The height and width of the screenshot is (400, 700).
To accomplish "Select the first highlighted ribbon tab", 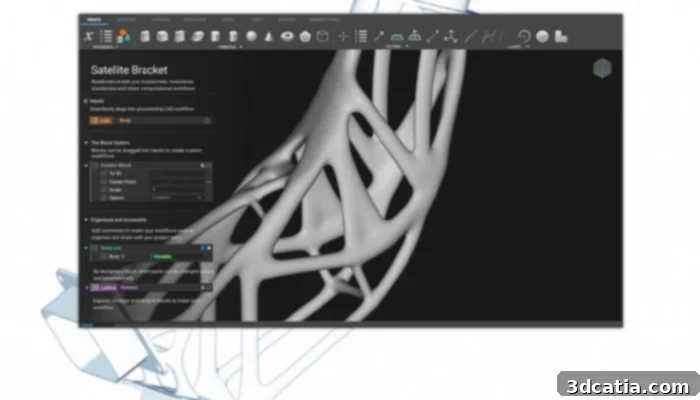I will pyautogui.click(x=94, y=20).
